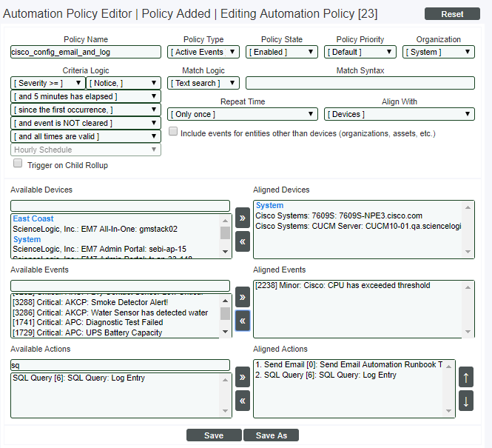Open the Policy Type dropdown

coord(203,52)
